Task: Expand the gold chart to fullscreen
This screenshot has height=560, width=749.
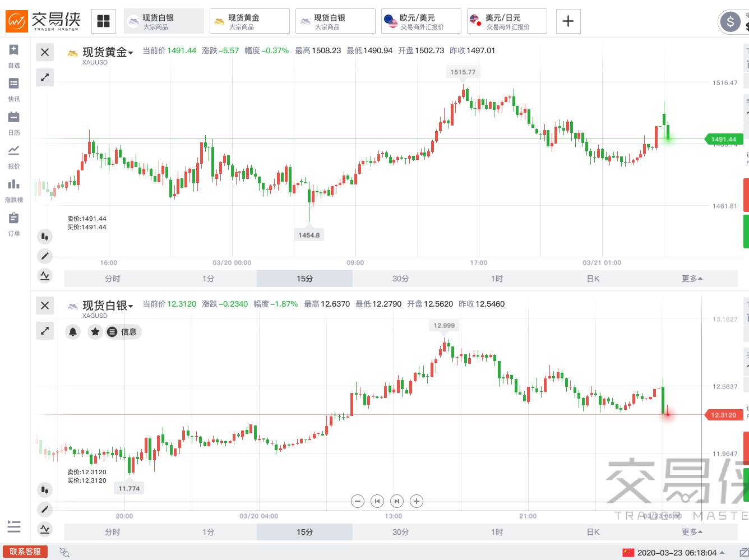Action: (x=45, y=77)
